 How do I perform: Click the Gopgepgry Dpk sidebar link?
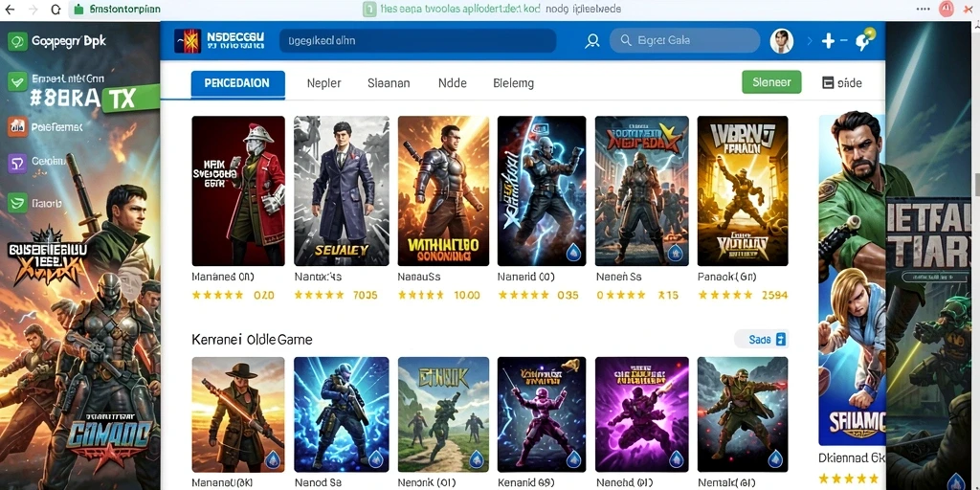[x=69, y=42]
